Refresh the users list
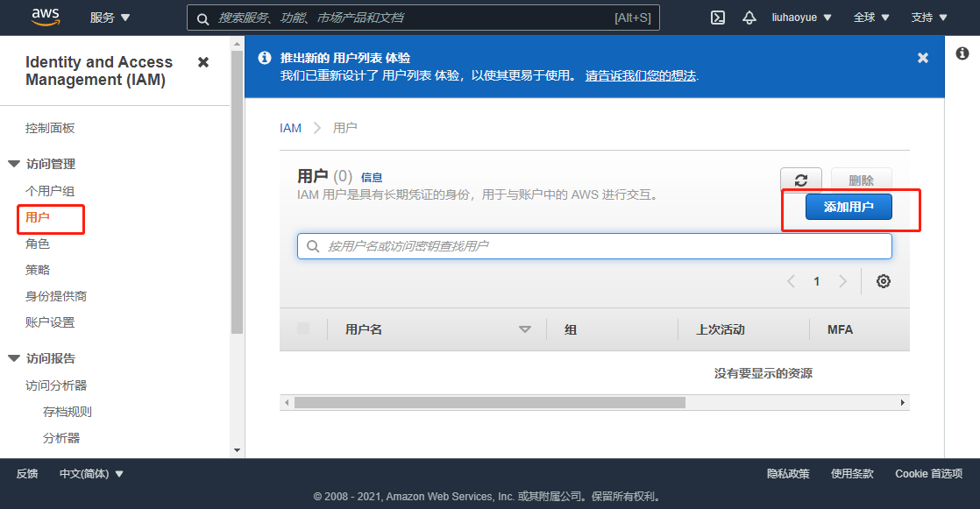Viewport: 980px width, 509px height. tap(800, 180)
